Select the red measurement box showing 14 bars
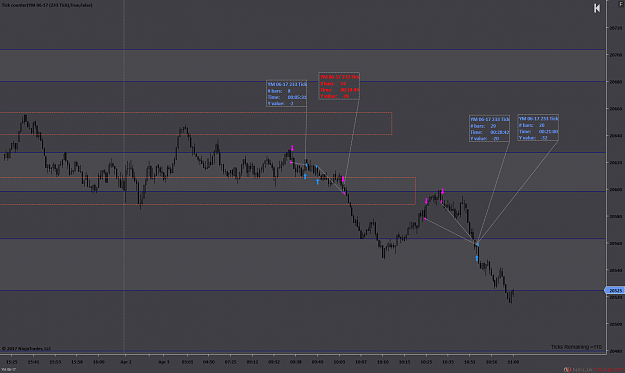This screenshot has width=625, height=373. (339, 86)
